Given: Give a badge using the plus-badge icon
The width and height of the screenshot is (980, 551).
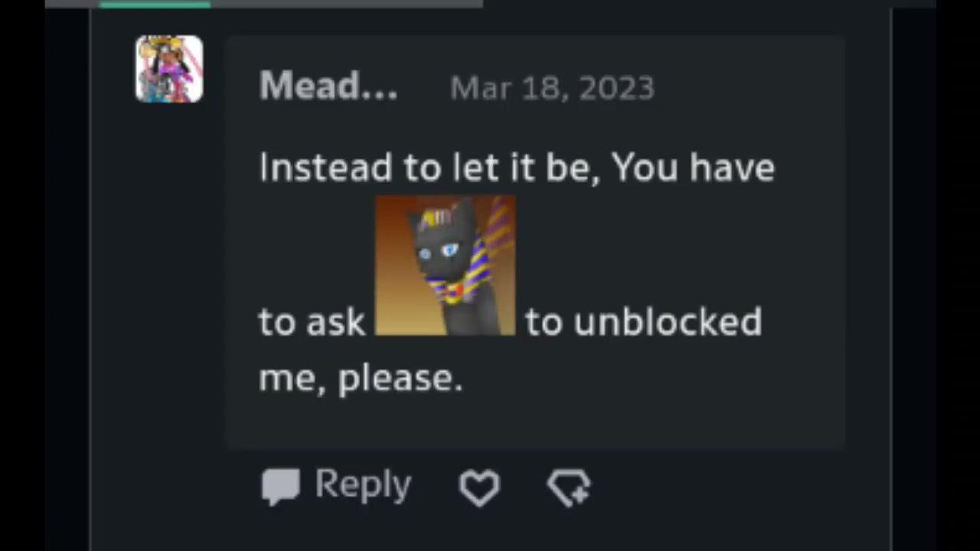Looking at the screenshot, I should [x=569, y=487].
